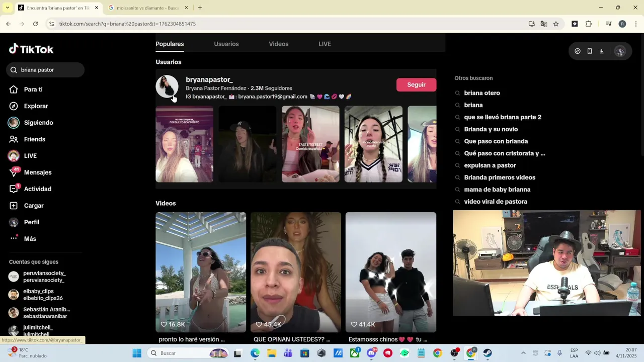This screenshot has width=644, height=362.
Task: Open the Windows Start menu
Action: pyautogui.click(x=137, y=353)
